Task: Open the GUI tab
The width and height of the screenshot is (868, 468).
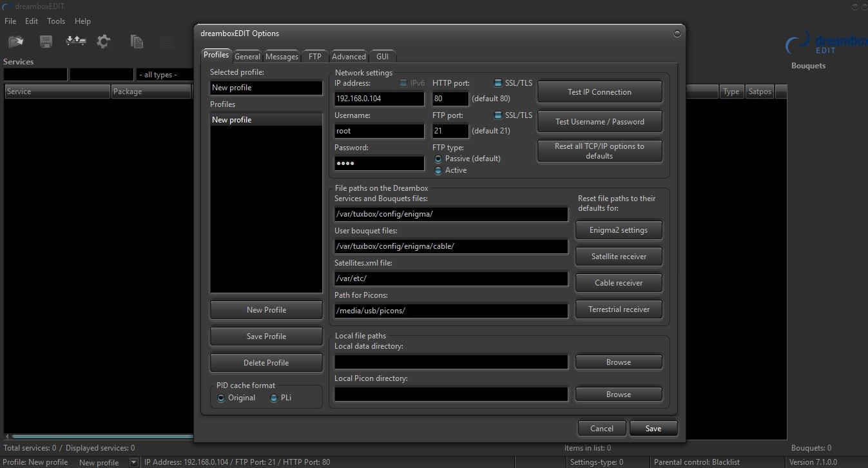Action: 382,57
